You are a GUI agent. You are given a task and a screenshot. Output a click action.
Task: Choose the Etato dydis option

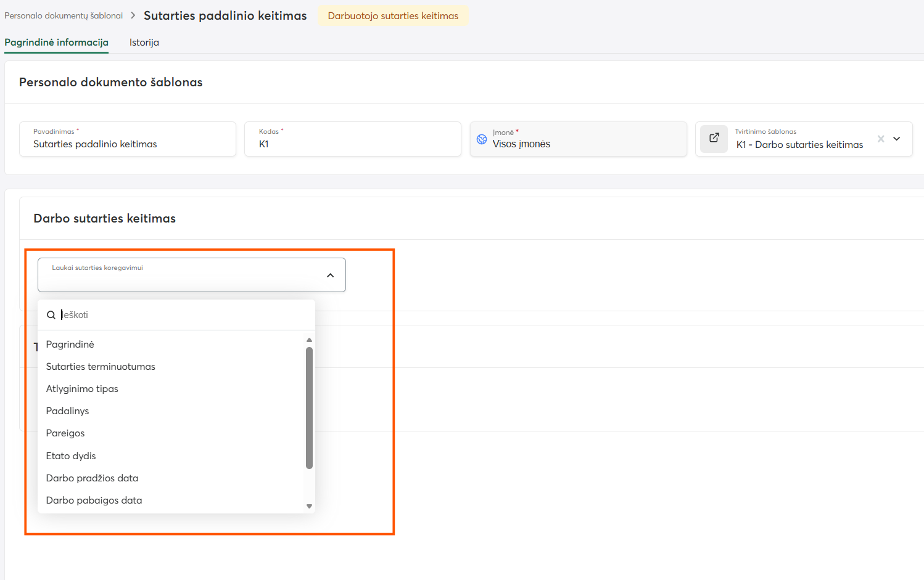71,456
